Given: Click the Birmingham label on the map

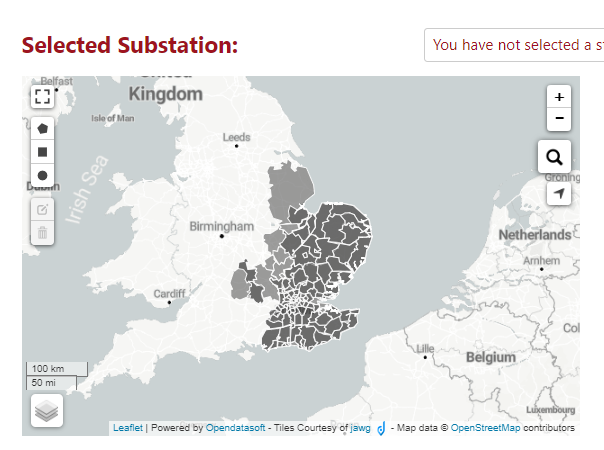Looking at the screenshot, I should click(x=221, y=227).
